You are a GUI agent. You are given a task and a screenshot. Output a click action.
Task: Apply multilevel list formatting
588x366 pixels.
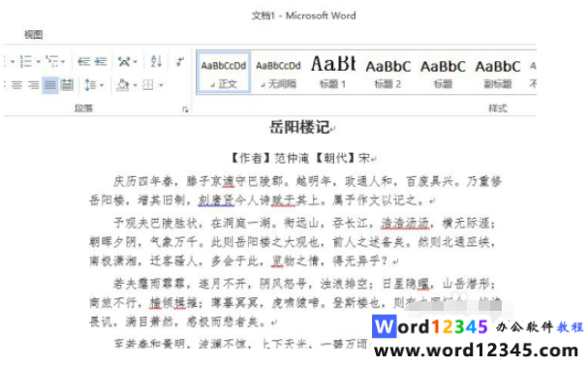click(51, 61)
